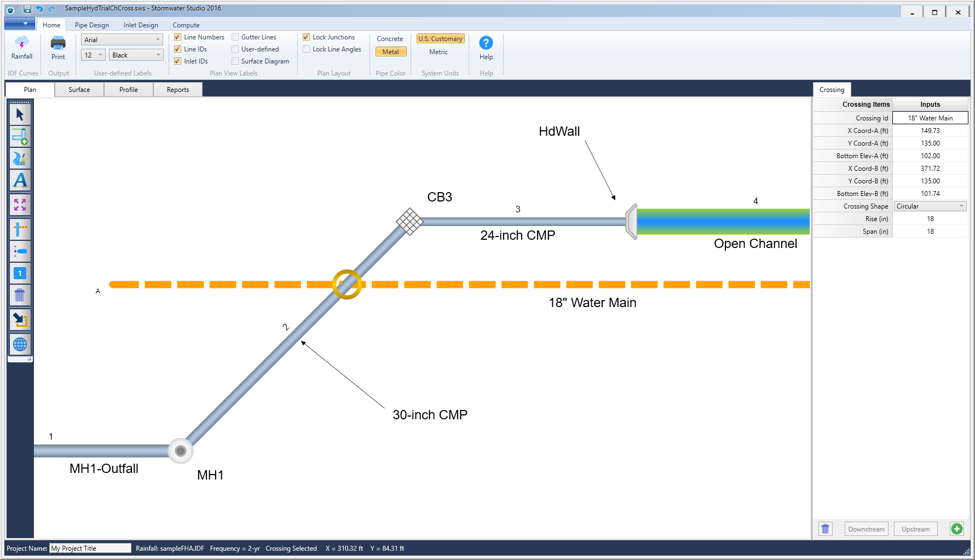975x560 pixels.
Task: Open the Crossing Shape Circular dropdown
Action: [x=962, y=206]
